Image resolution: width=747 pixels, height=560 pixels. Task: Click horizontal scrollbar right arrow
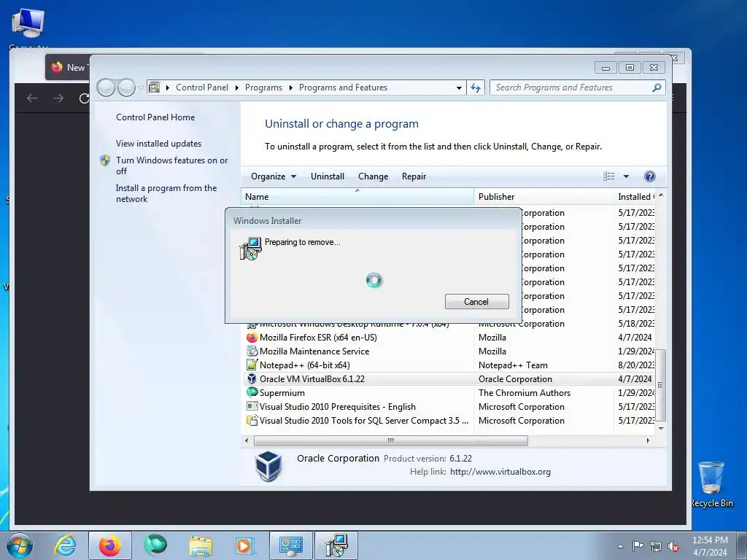(648, 440)
